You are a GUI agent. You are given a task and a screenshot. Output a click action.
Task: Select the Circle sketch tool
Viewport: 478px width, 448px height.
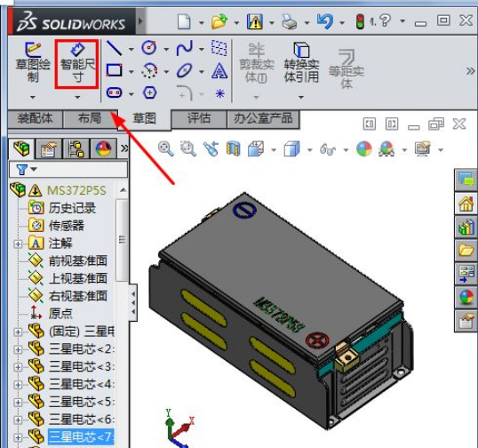click(x=149, y=48)
